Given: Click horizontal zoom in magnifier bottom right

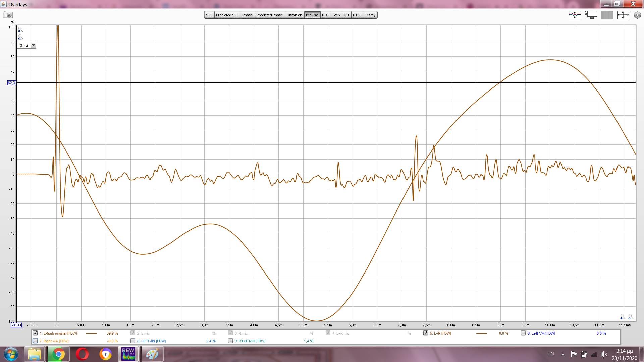Looking at the screenshot, I should point(630,317).
